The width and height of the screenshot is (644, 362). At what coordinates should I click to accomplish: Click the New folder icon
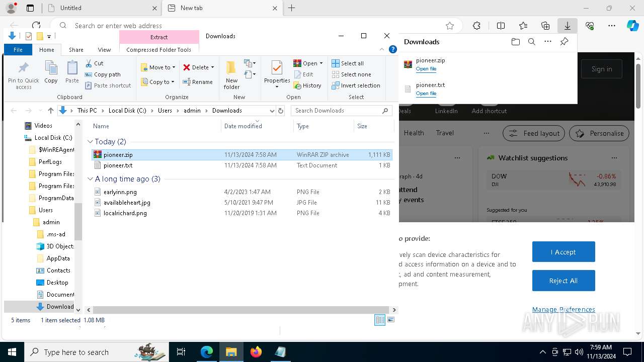point(231,68)
